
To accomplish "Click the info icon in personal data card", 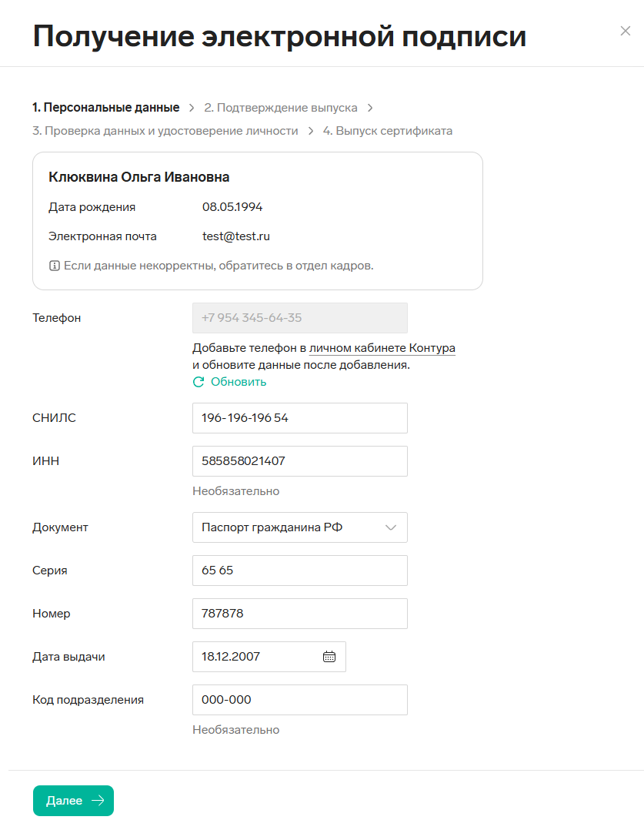I will point(54,266).
